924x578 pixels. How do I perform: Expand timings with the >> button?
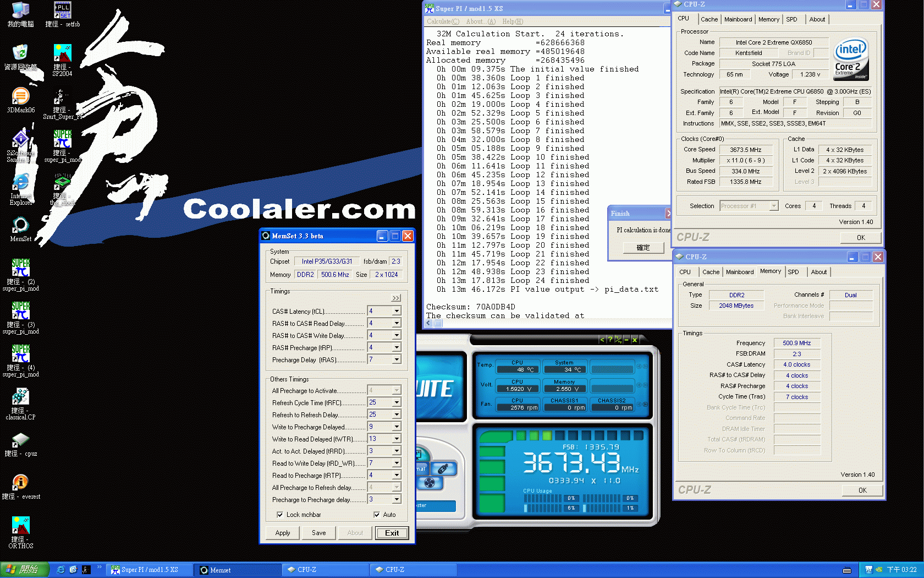(396, 298)
